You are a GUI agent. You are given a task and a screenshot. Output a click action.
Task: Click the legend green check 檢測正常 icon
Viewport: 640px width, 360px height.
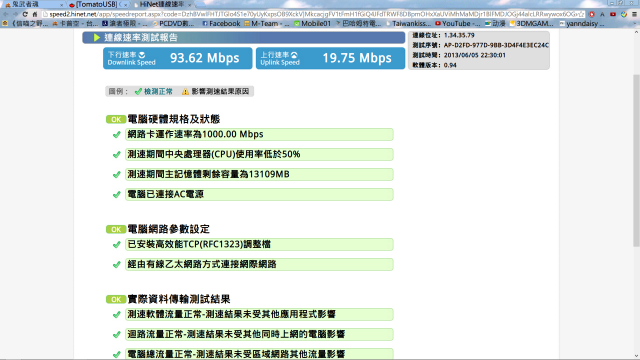click(138, 91)
